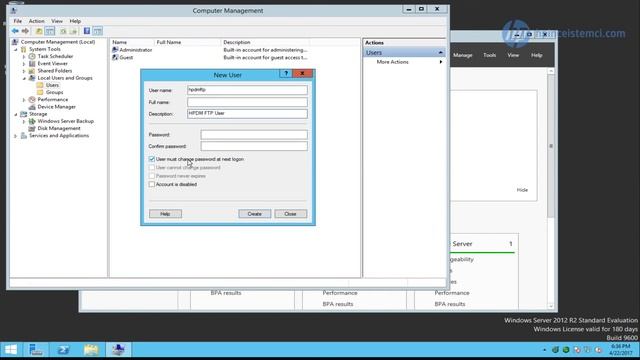Toggle Show/Hide Console Tree toolbar icon
This screenshot has width=640, height=360.
[49, 31]
